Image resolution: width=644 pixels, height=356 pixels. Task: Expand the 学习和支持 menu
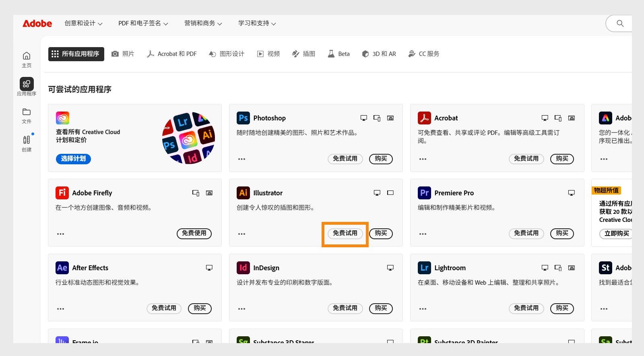click(257, 23)
